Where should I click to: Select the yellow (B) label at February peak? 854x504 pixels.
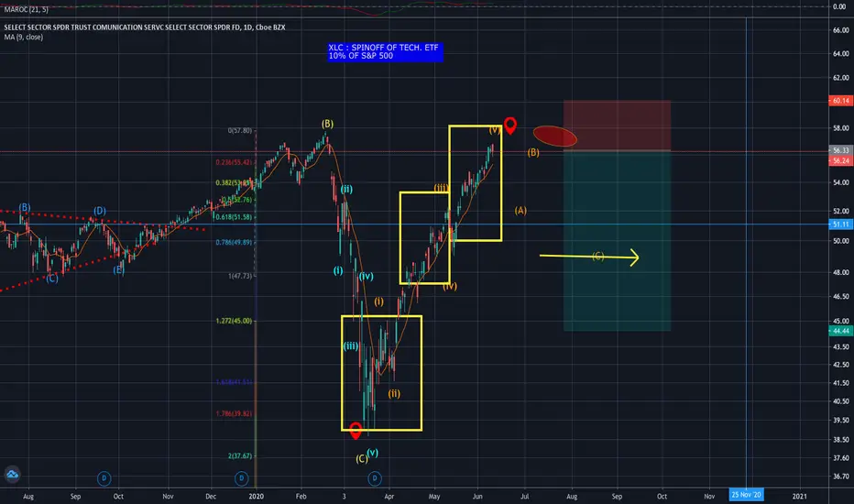point(327,124)
